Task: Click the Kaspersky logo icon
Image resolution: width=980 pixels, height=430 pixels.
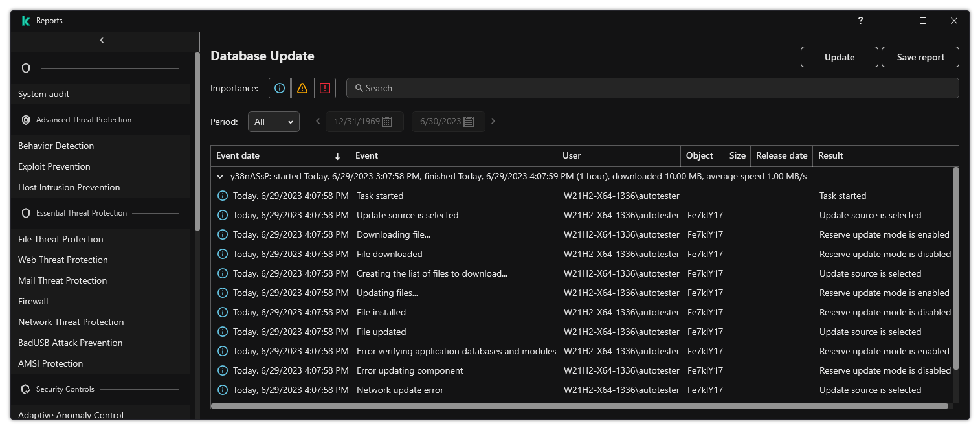Action: click(25, 20)
